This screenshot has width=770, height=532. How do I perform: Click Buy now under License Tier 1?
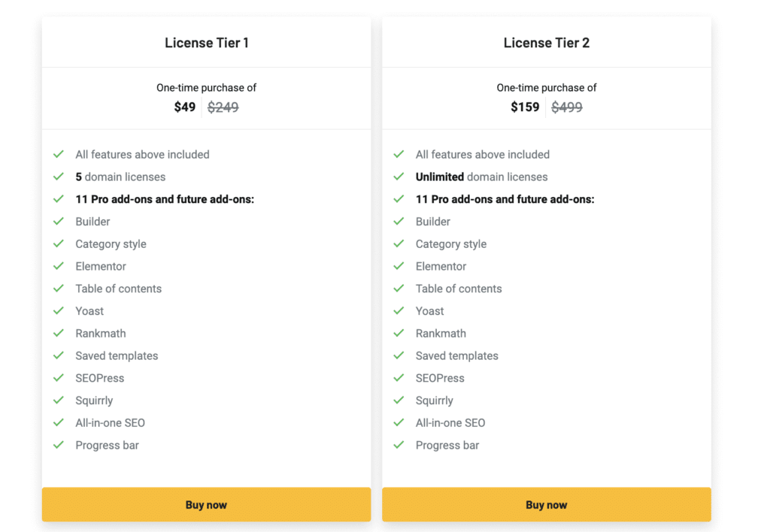206,505
